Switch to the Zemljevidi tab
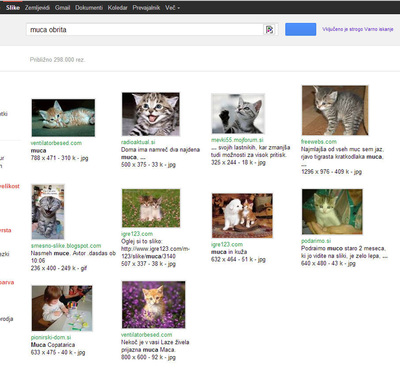This screenshot has width=400, height=368. click(x=37, y=7)
